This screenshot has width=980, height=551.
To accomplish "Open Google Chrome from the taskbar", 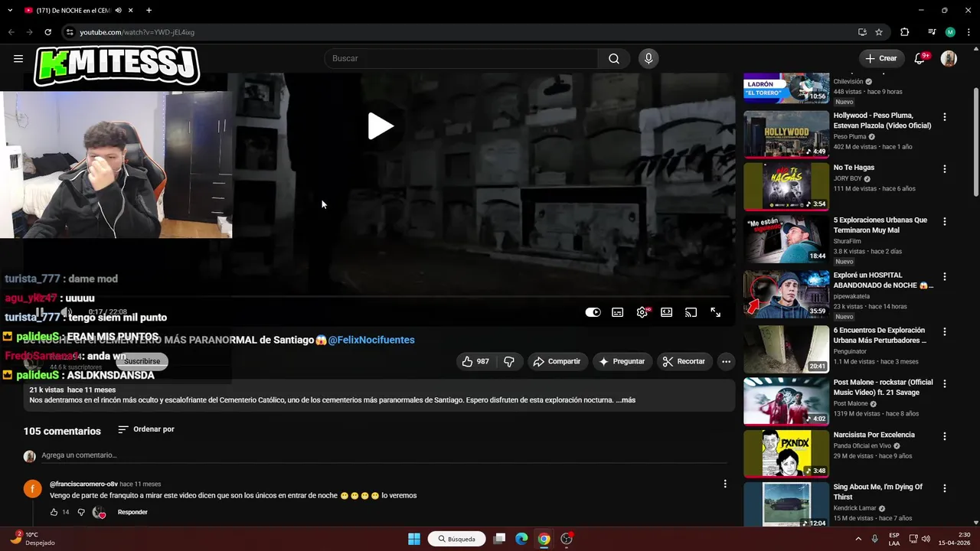I will (x=544, y=539).
